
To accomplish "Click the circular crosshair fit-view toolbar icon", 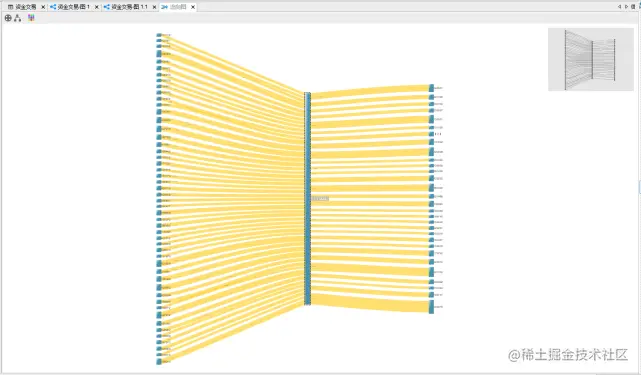I will click(8, 18).
